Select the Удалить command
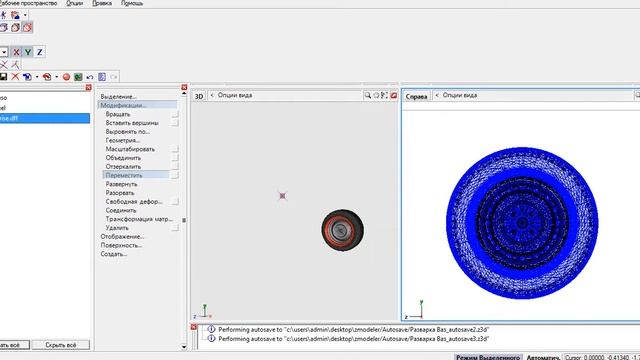 point(117,228)
